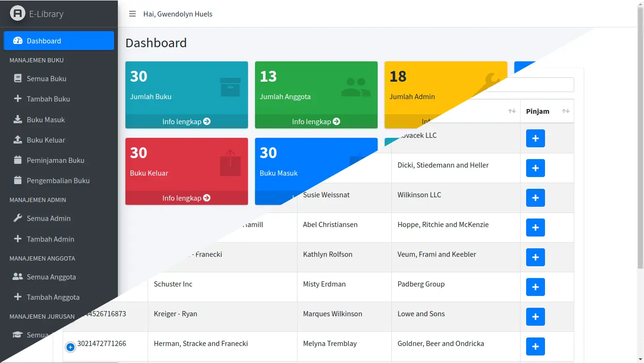
Task: Follow Info lengkap on the Buku Keluar card
Action: click(186, 198)
